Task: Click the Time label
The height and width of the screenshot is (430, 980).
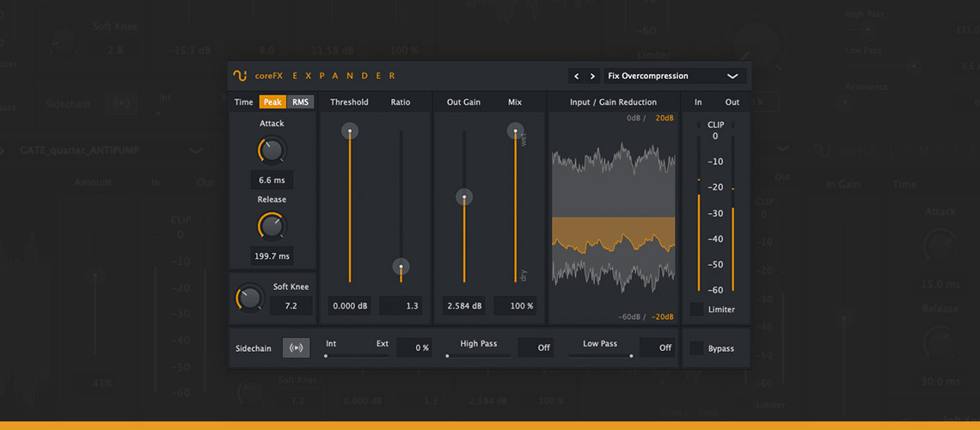Action: click(x=244, y=101)
